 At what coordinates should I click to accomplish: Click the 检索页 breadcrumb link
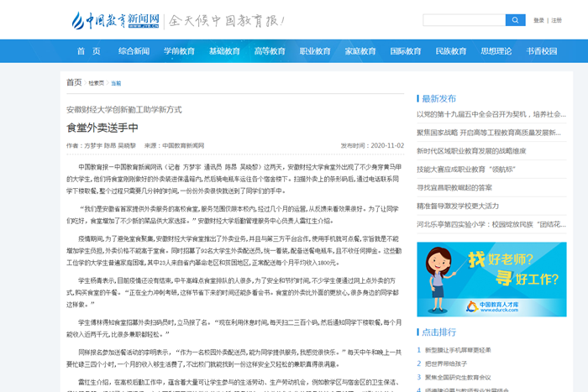97,83
